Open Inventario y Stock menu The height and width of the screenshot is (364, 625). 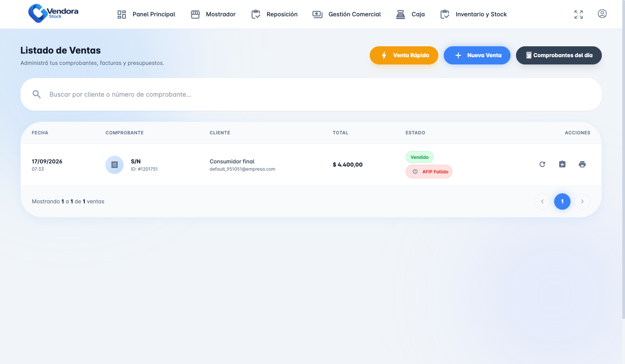[473, 15]
